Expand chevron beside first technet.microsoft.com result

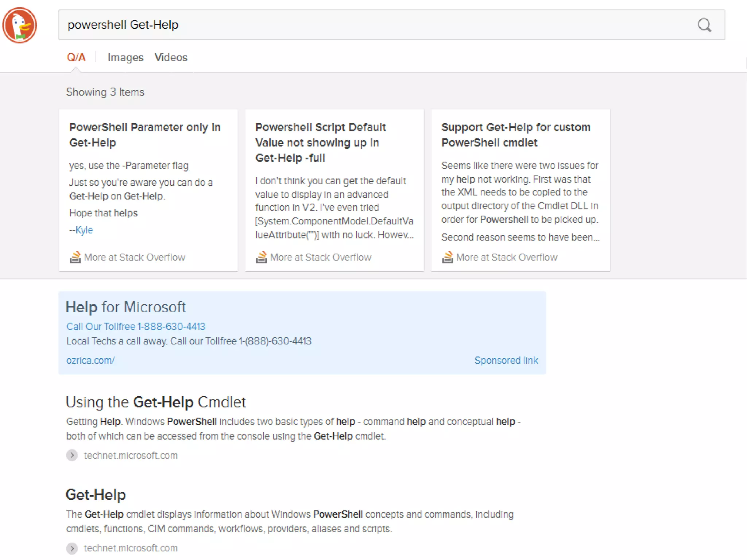coord(72,455)
